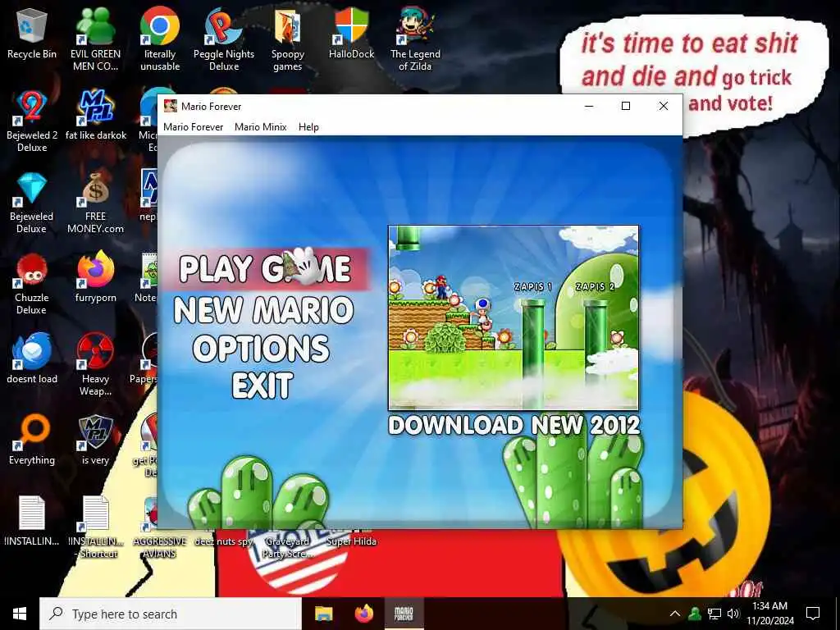Select PLAY GAME in Mario menu

(265, 269)
